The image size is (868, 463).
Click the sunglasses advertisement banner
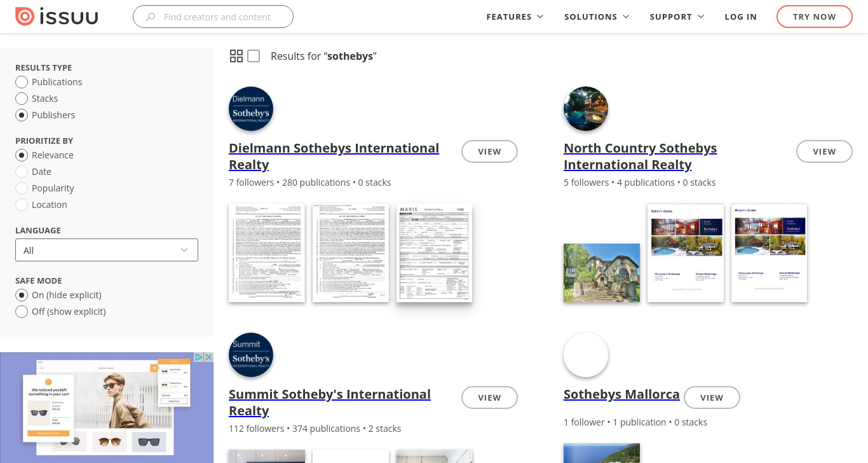click(107, 408)
